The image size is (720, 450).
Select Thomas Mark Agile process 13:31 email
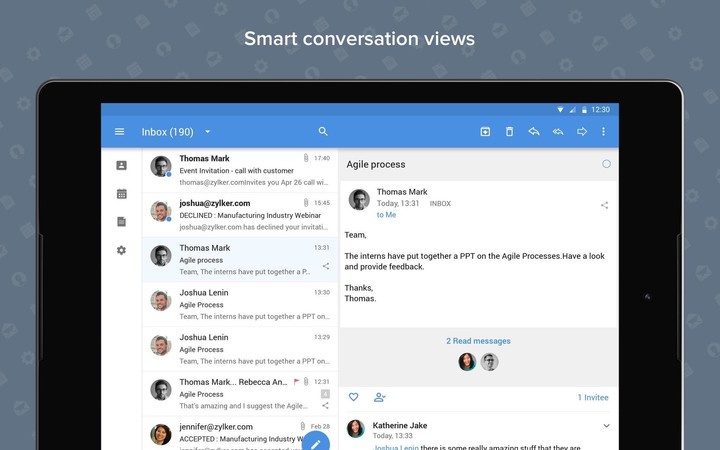click(240, 259)
